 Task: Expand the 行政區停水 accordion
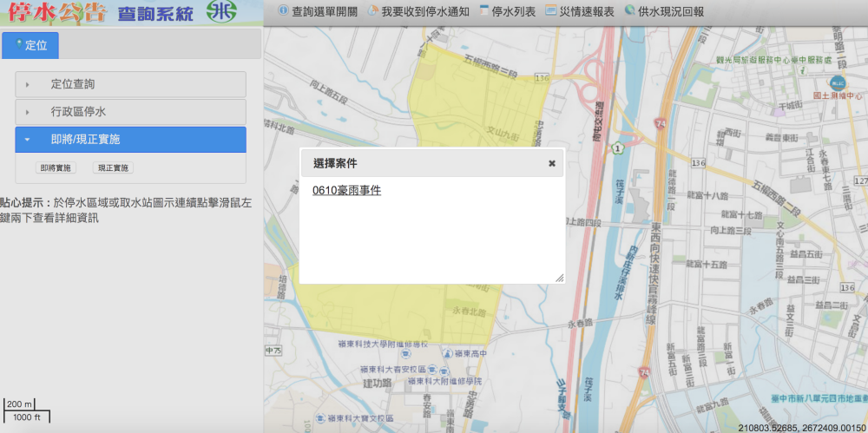130,112
